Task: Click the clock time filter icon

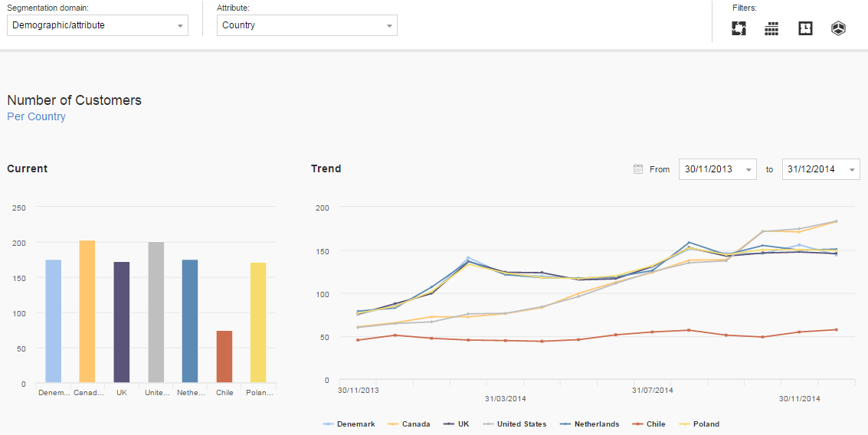Action: 805,28
